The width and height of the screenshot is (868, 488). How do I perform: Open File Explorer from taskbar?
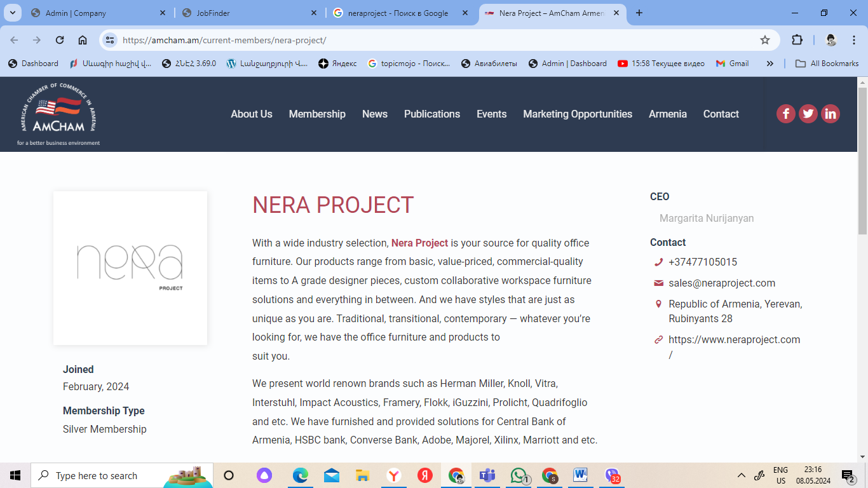362,475
